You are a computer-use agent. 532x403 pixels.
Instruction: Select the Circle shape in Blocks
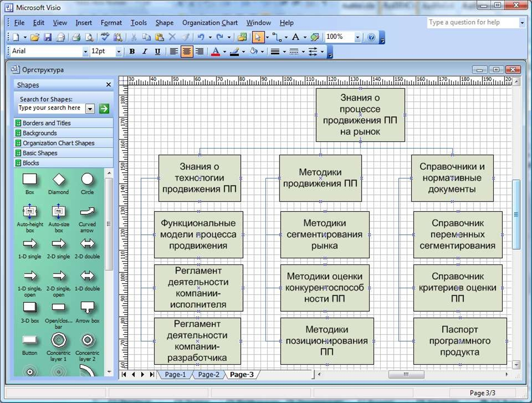(x=87, y=183)
